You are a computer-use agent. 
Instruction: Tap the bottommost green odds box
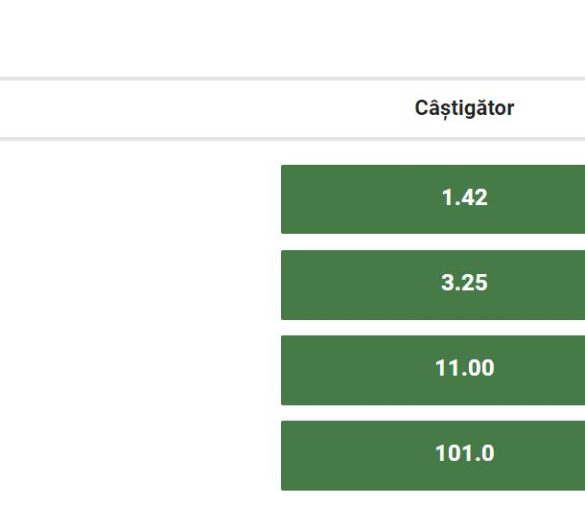(x=433, y=455)
